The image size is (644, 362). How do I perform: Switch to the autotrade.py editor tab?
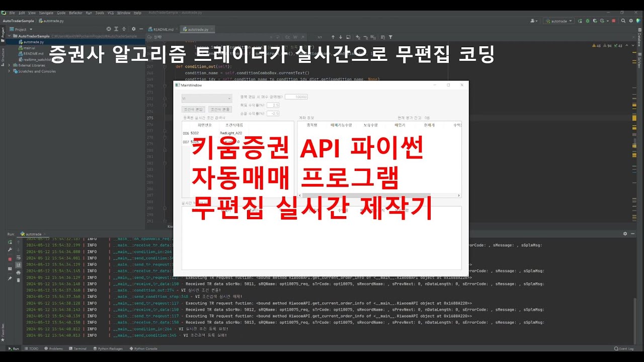pyautogui.click(x=199, y=30)
